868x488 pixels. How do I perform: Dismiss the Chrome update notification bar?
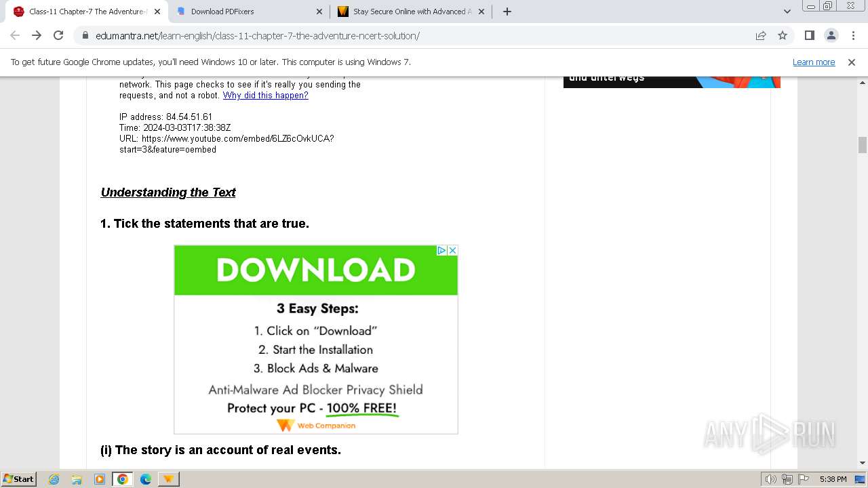tap(852, 62)
